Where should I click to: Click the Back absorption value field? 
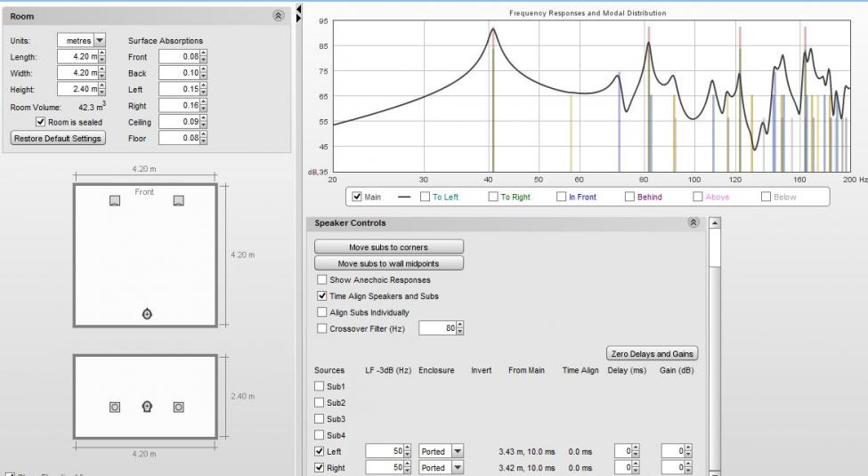179,72
